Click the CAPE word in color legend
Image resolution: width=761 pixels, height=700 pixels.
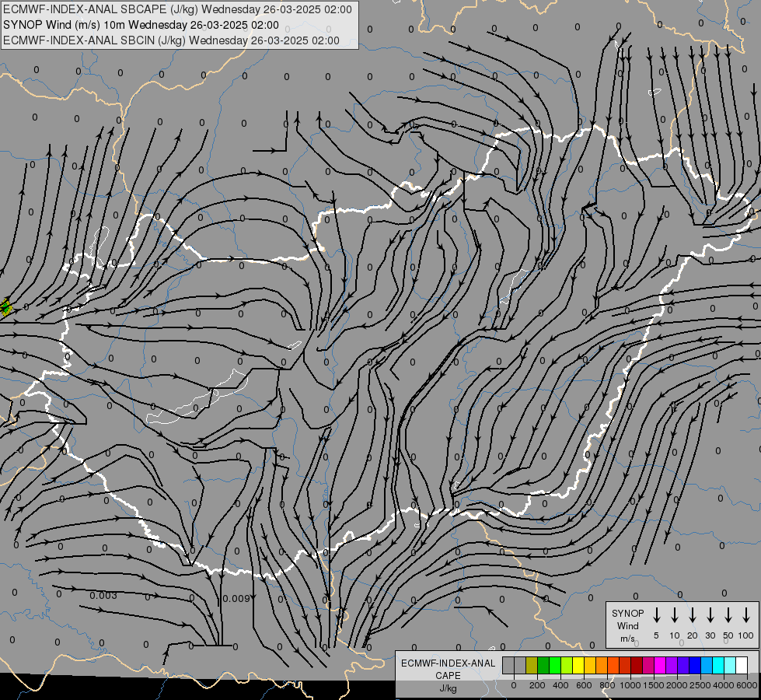(x=448, y=676)
